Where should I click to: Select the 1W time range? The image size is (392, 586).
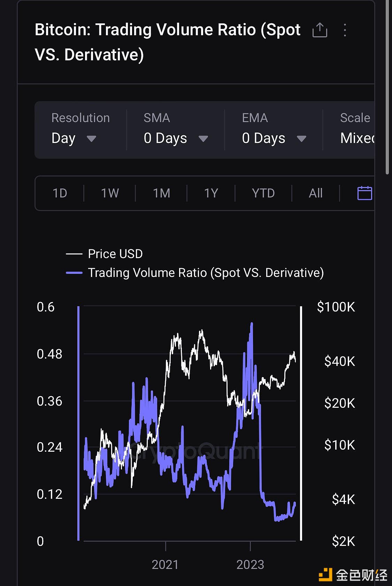click(110, 193)
